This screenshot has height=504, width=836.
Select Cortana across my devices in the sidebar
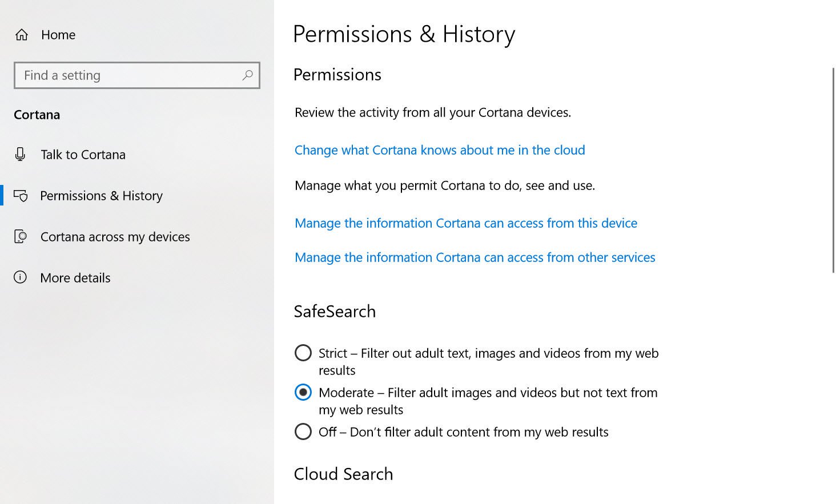(115, 236)
